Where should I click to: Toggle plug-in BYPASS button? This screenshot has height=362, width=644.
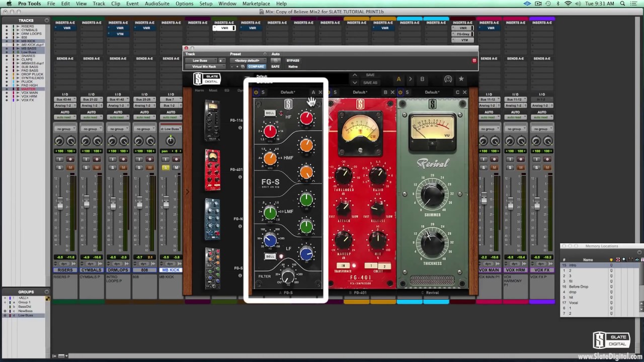293,60
